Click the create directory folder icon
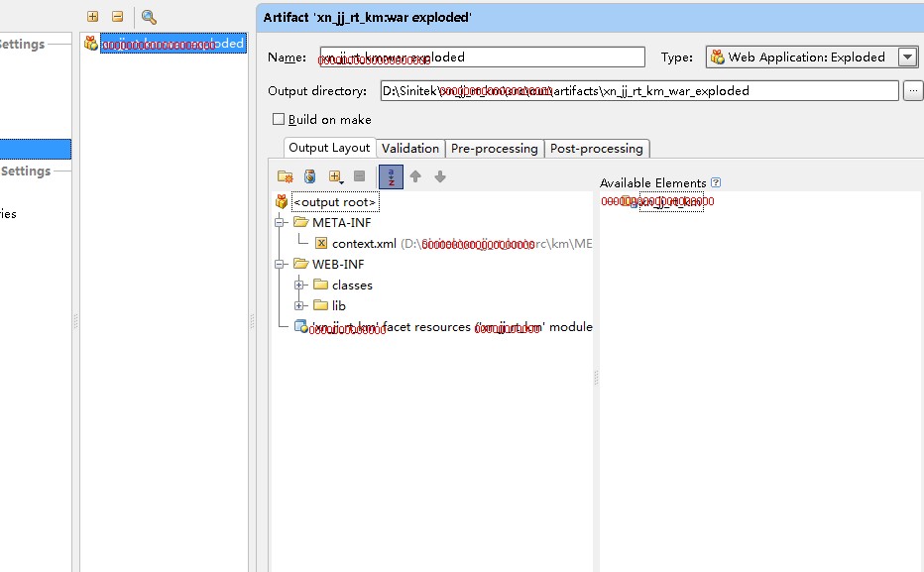The image size is (924, 572). point(286,176)
